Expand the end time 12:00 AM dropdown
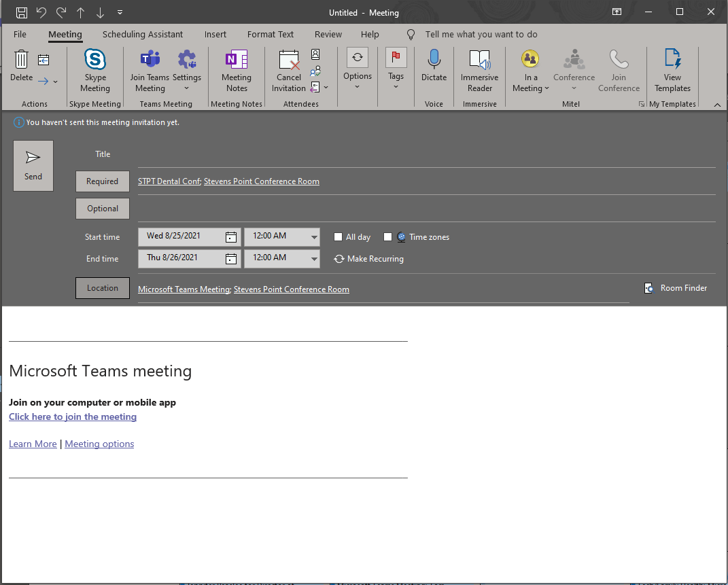This screenshot has height=585, width=728. 314,259
